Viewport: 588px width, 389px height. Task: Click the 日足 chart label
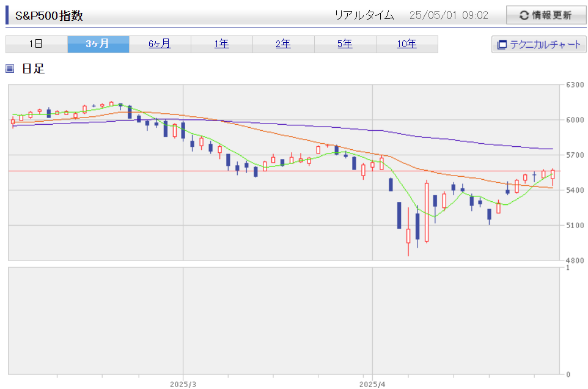point(34,69)
